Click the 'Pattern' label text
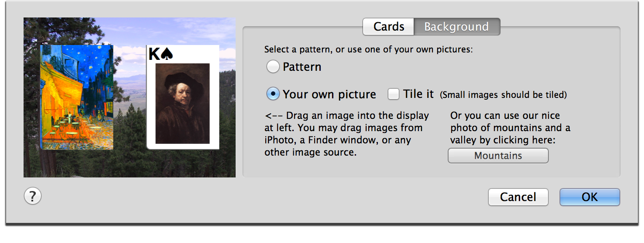 302,67
